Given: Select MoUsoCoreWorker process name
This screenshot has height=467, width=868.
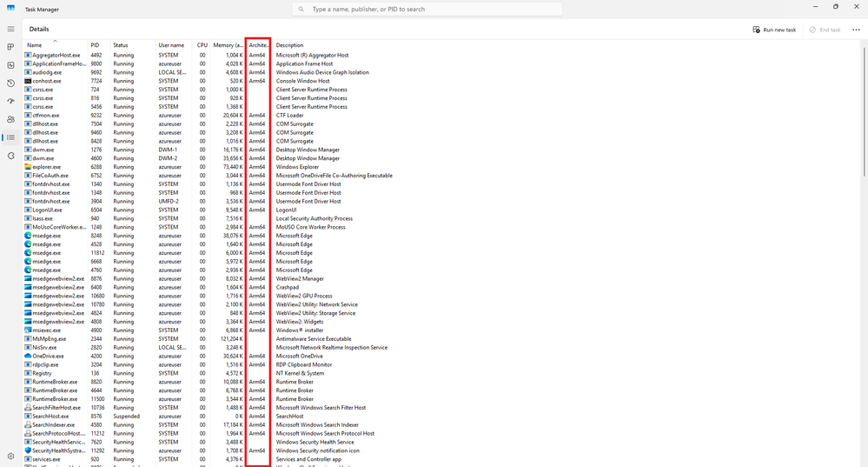Looking at the screenshot, I should point(59,227).
